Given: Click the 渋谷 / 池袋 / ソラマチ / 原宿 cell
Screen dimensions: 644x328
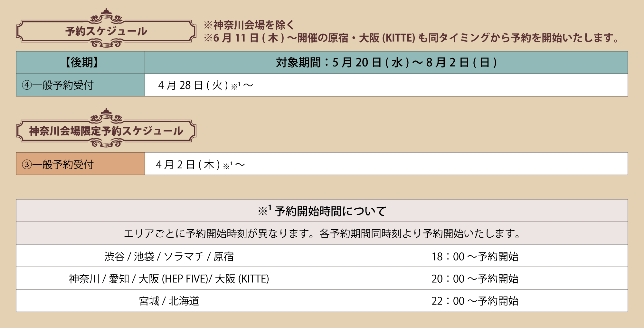Looking at the screenshot, I should pos(169,256).
